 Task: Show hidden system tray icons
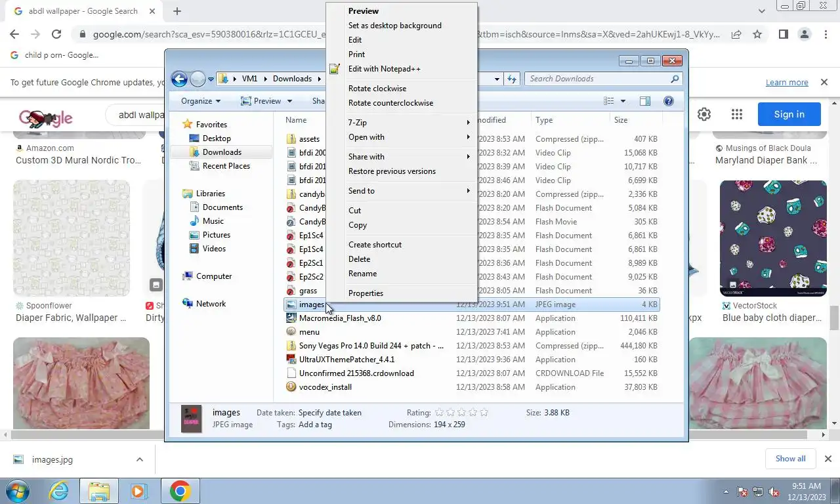pos(726,492)
